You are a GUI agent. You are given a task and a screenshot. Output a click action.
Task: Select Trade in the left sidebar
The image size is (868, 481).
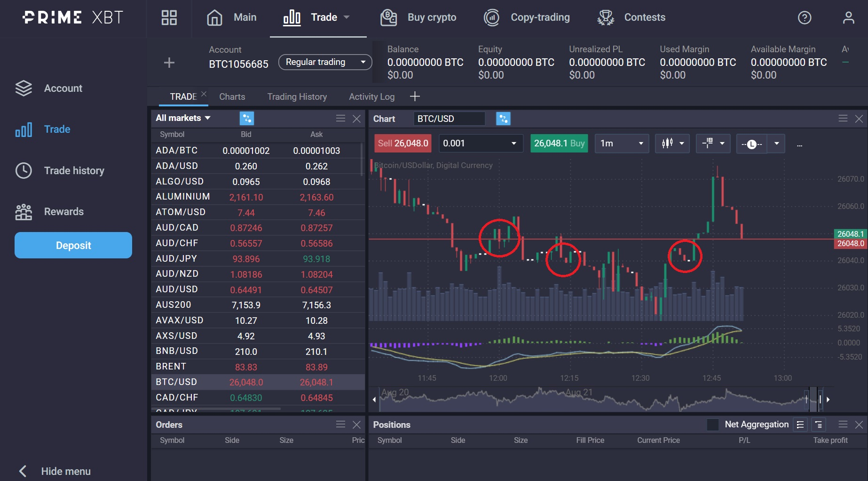pos(43,129)
